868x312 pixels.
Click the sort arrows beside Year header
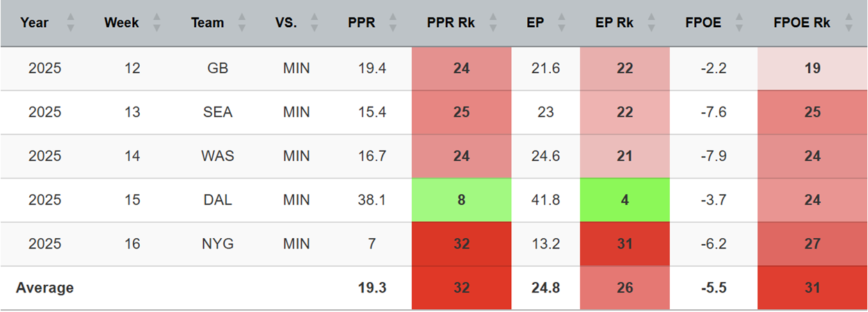70,23
